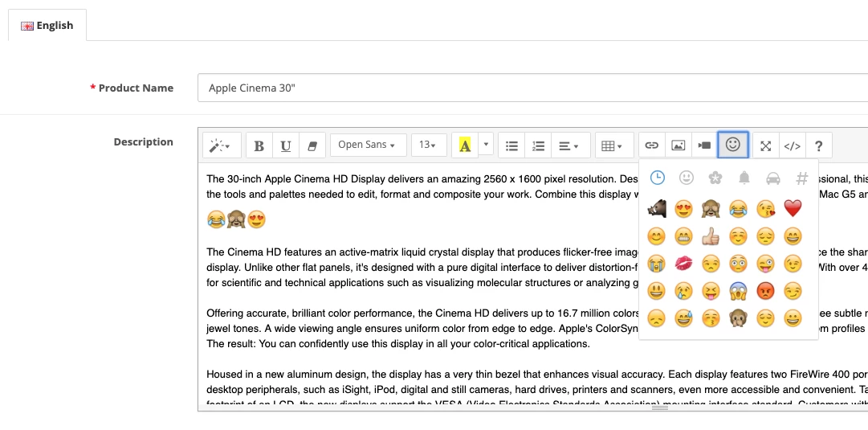
Task: Insert the angry red face emoji
Action: click(x=765, y=291)
